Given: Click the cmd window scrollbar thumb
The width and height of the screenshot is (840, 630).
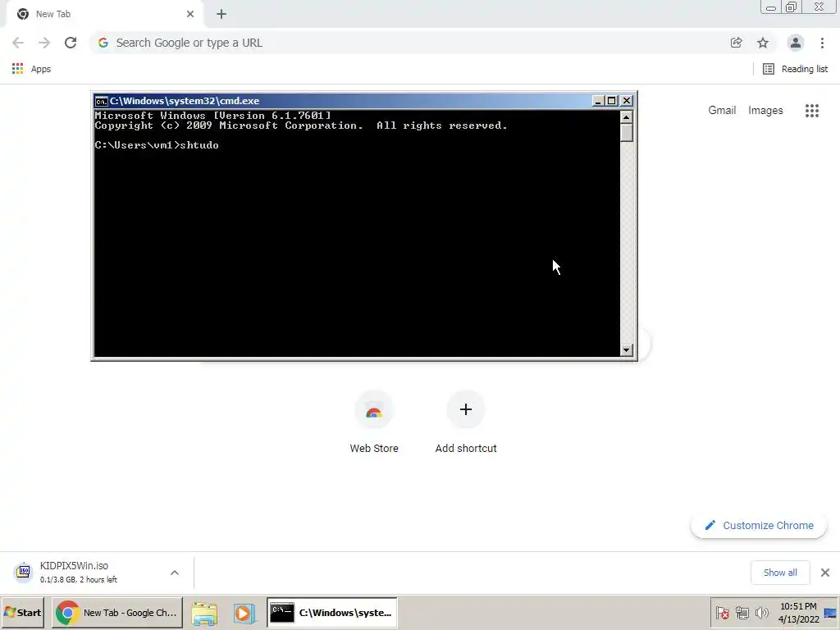Looking at the screenshot, I should pos(626,132).
